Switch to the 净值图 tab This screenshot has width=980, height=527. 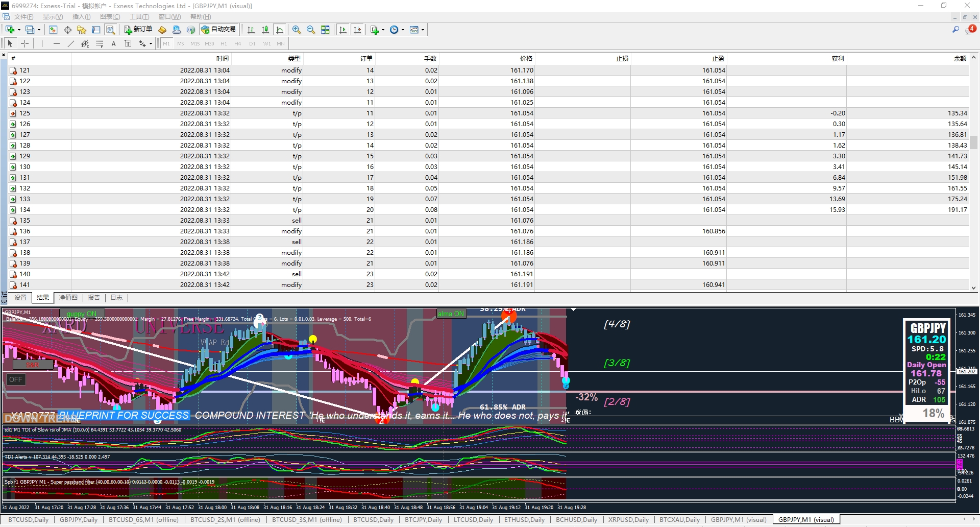[68, 298]
